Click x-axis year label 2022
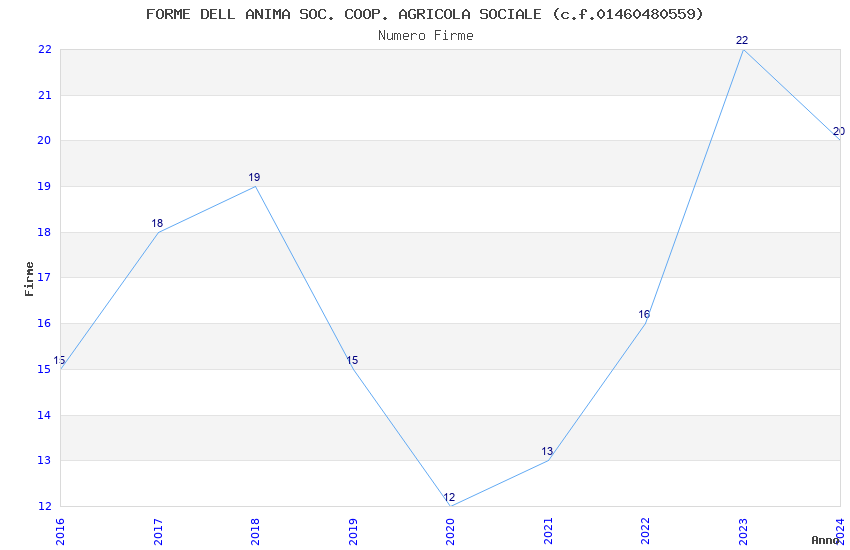This screenshot has width=850, height=550. tap(646, 531)
